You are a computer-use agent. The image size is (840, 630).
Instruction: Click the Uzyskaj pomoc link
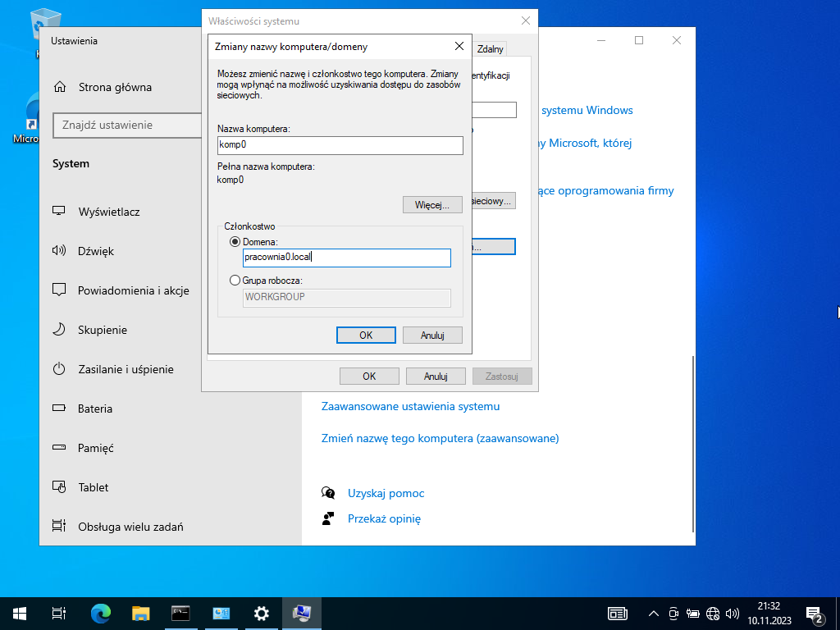pyautogui.click(x=386, y=493)
